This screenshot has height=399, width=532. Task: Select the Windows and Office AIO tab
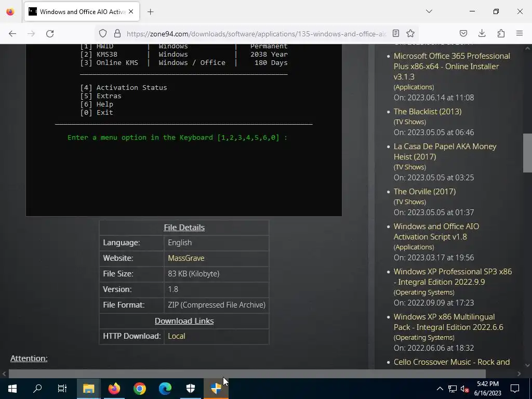[x=82, y=11]
